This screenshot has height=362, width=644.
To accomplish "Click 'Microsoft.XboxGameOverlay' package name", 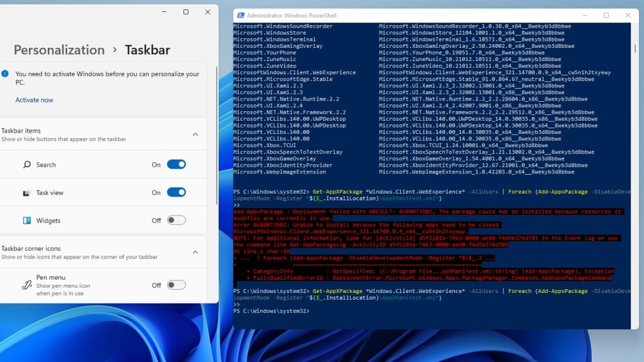I will pyautogui.click(x=275, y=158).
